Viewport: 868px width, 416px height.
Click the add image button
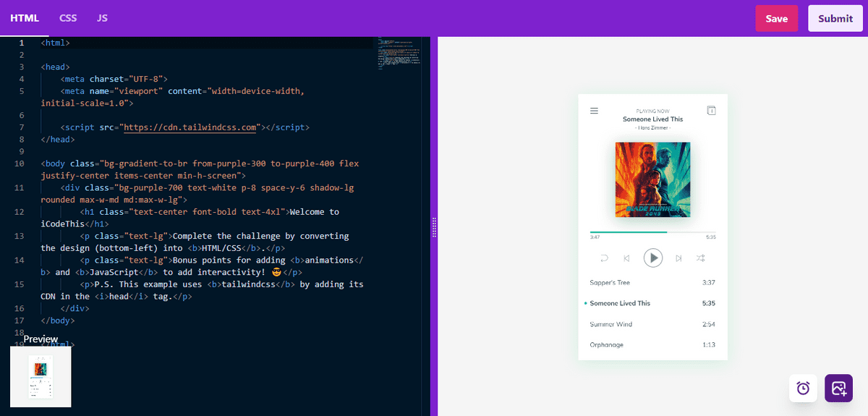tap(838, 389)
